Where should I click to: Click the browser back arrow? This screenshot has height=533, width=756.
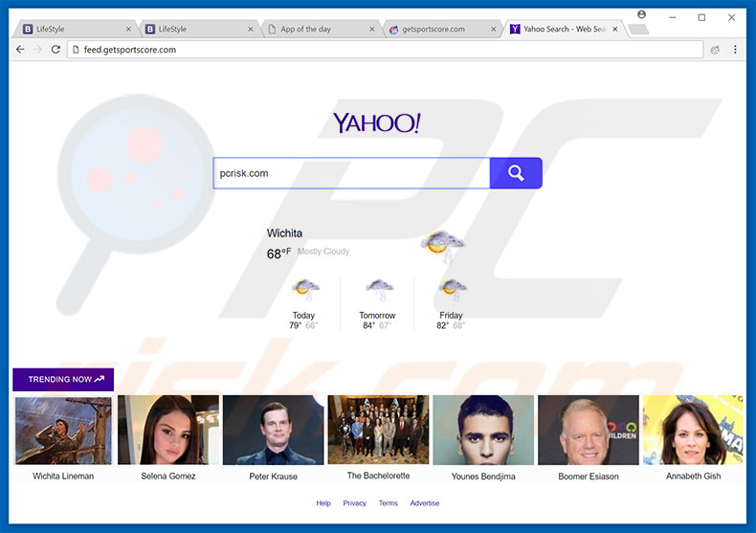(20, 49)
